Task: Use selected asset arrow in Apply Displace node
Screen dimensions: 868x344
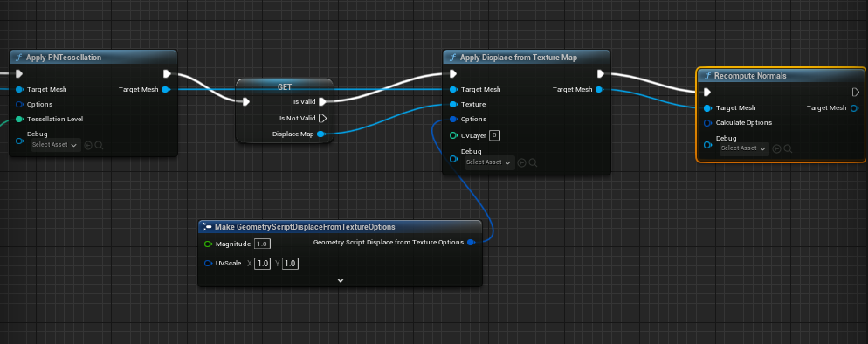Action: tap(522, 162)
